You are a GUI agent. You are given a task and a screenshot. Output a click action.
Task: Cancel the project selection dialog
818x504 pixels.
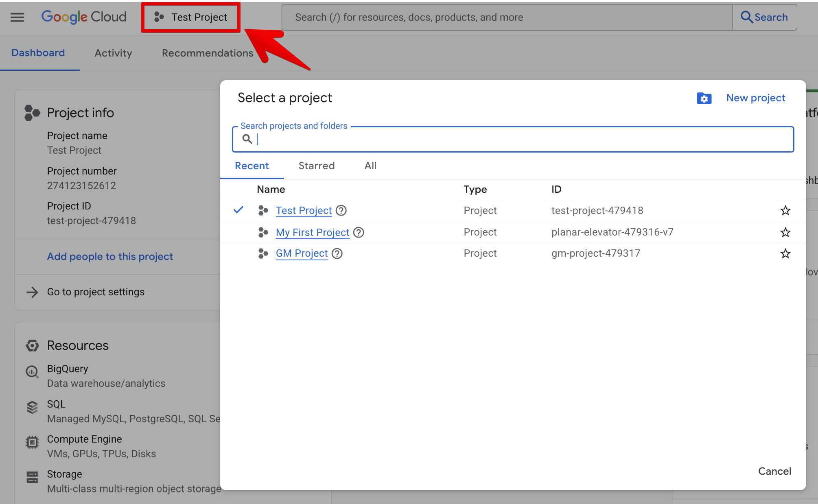[x=774, y=471]
